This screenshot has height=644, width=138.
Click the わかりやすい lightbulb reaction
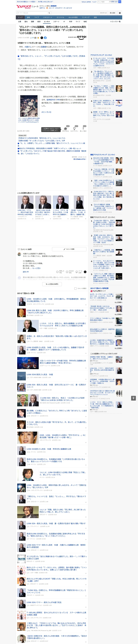click(74, 129)
